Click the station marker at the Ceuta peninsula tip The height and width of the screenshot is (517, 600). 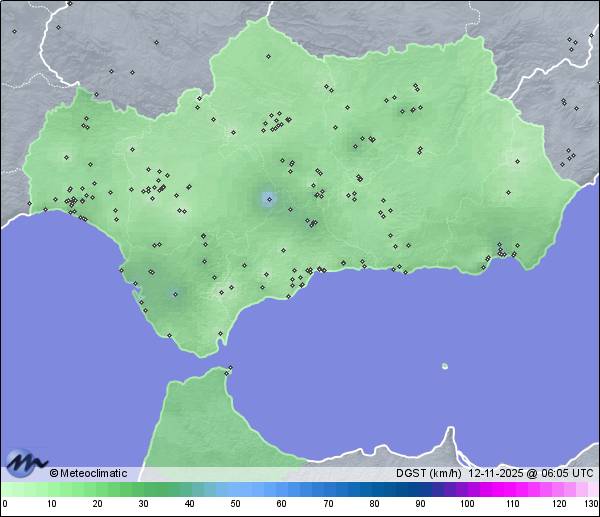tap(230, 369)
